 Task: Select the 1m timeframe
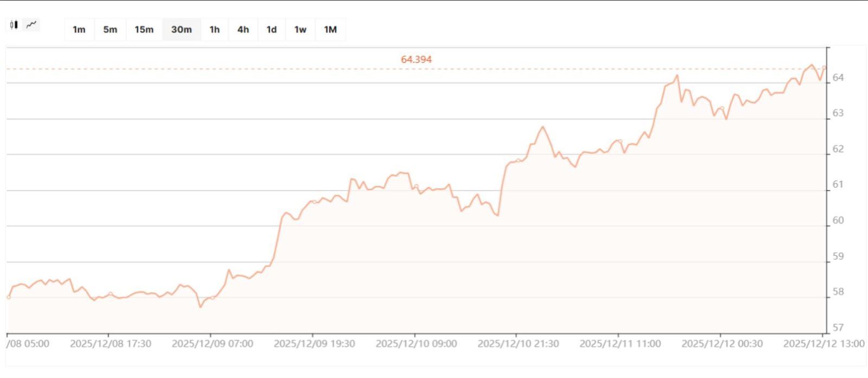point(79,30)
